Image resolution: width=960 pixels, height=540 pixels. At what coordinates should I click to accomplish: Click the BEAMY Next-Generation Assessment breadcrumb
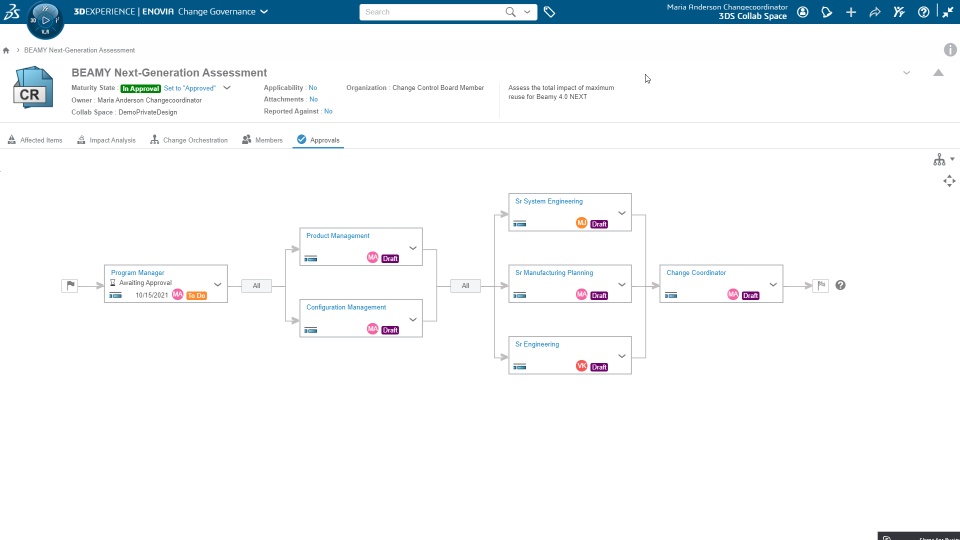[80, 50]
